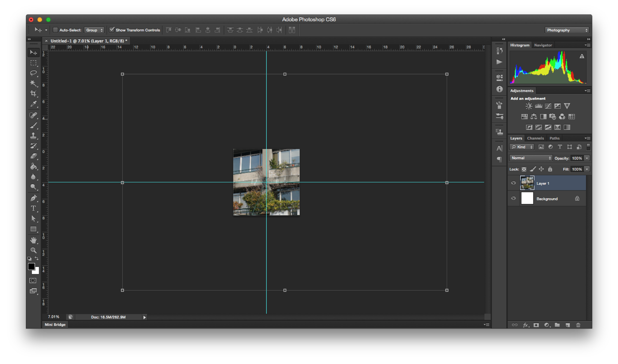The width and height of the screenshot is (618, 364).
Task: Select the Background layer thumbnail
Action: pos(527,199)
